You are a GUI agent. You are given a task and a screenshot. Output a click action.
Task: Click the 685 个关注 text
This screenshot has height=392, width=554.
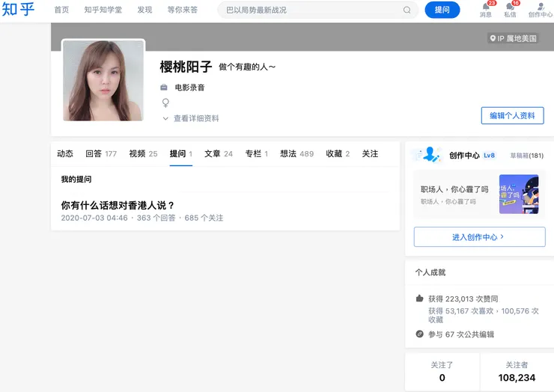[204, 218]
